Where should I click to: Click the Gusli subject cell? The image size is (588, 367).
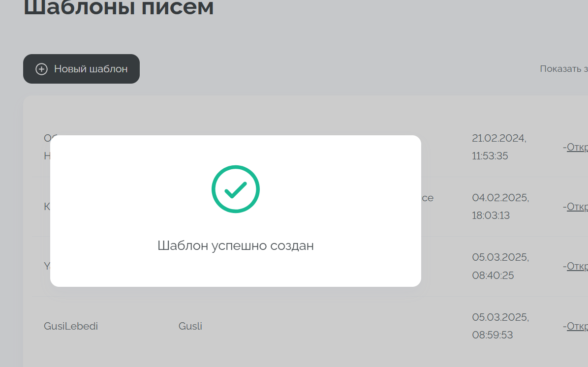190,326
